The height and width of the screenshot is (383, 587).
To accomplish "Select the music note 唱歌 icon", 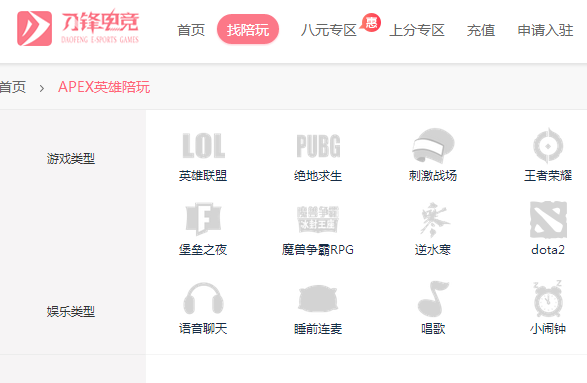I will click(x=433, y=298).
